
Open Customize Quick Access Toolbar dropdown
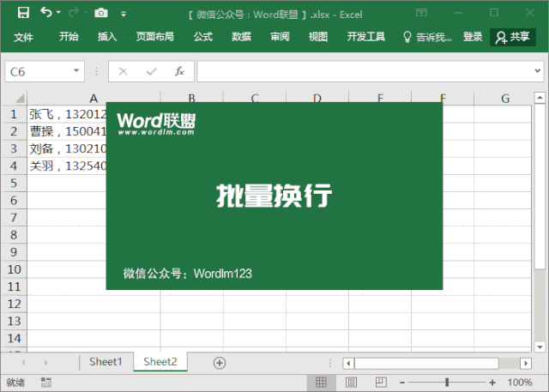tap(124, 14)
